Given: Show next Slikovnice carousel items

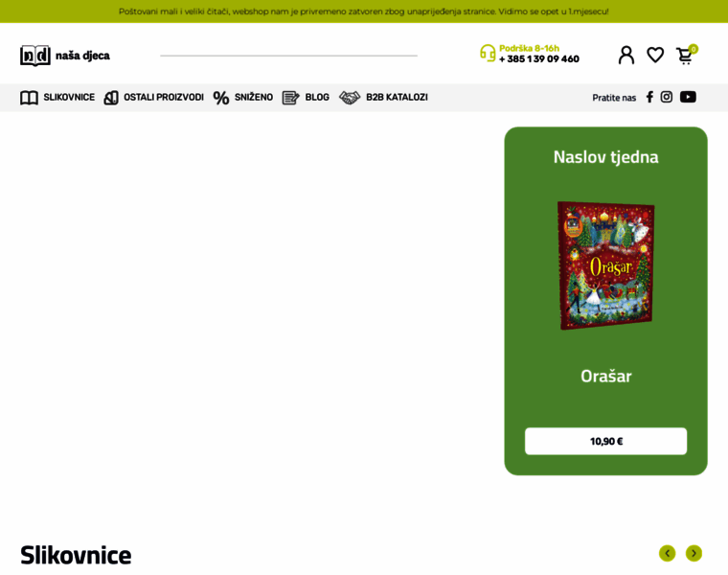Looking at the screenshot, I should pyautogui.click(x=694, y=553).
